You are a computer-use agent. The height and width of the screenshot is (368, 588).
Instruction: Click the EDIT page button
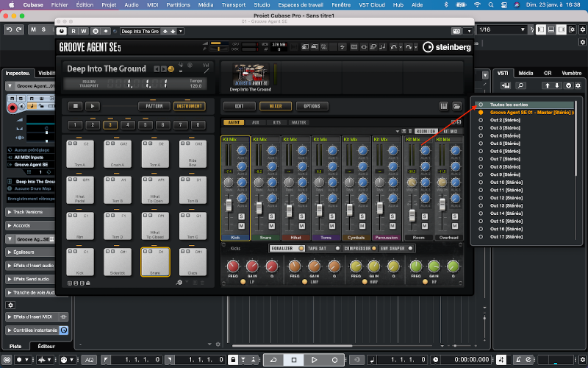(x=239, y=106)
